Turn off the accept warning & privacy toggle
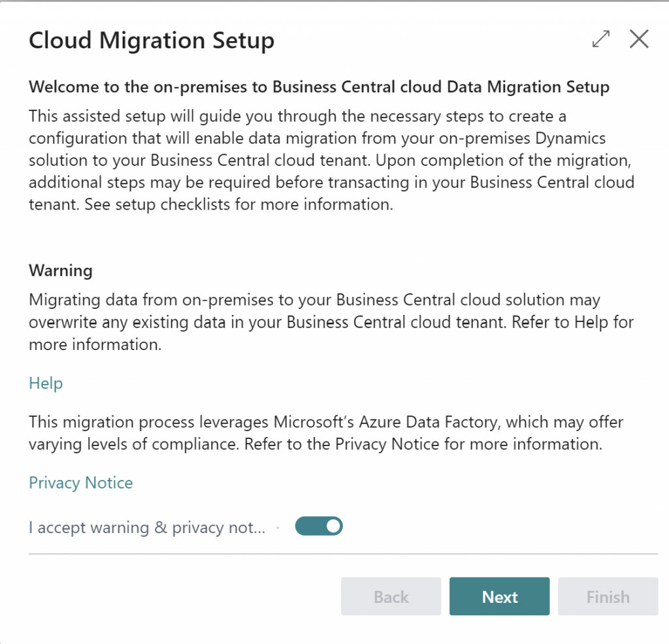669x644 pixels. point(319,526)
